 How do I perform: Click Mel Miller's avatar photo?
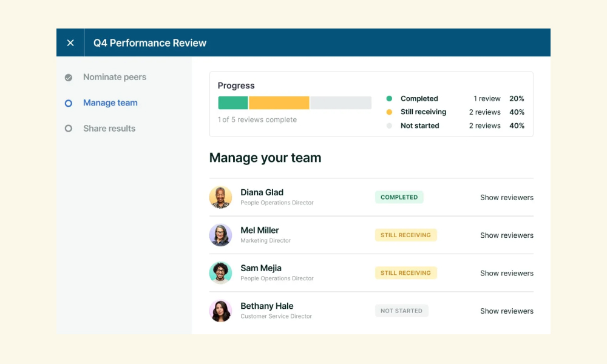tap(221, 235)
